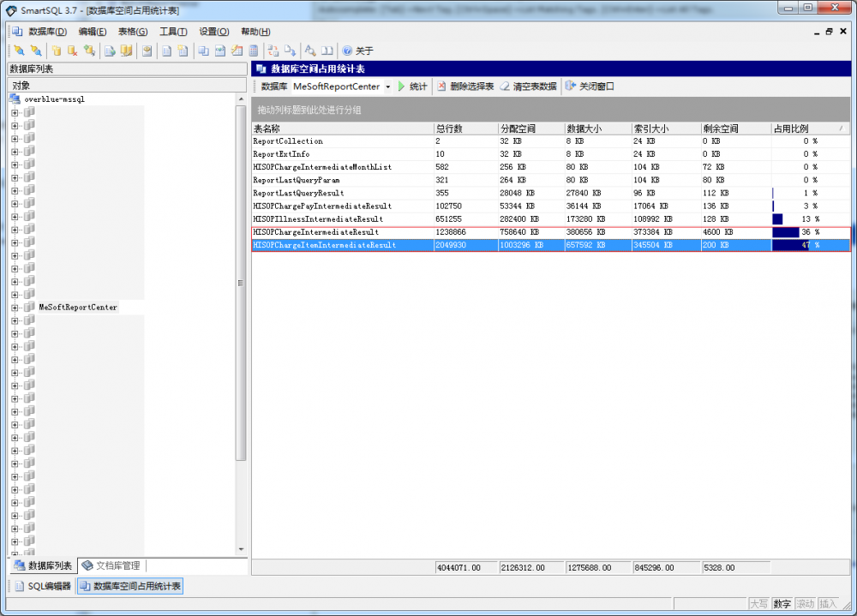Click the database list vertical scrollbar
Viewport: 857px width, 616px height.
[241, 283]
